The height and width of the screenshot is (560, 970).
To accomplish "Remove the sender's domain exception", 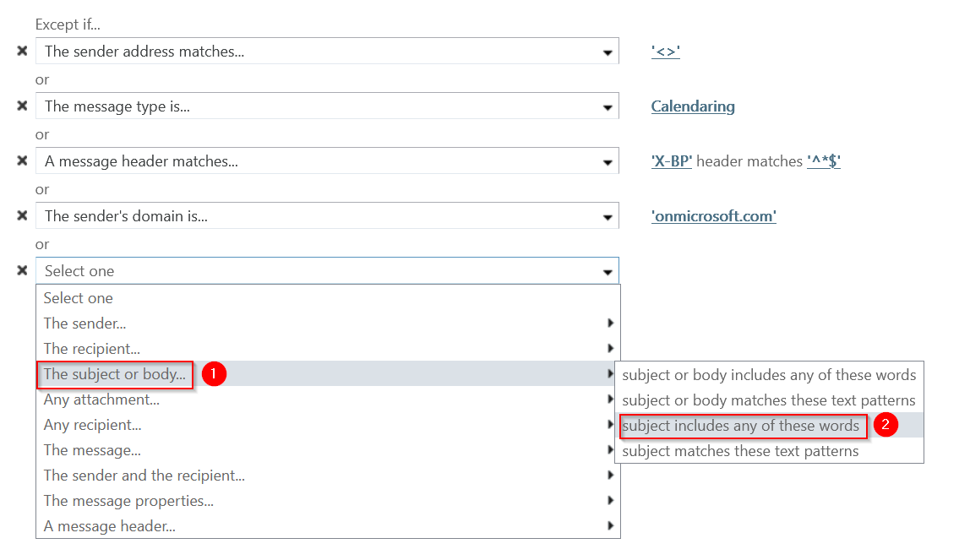I will [x=23, y=216].
